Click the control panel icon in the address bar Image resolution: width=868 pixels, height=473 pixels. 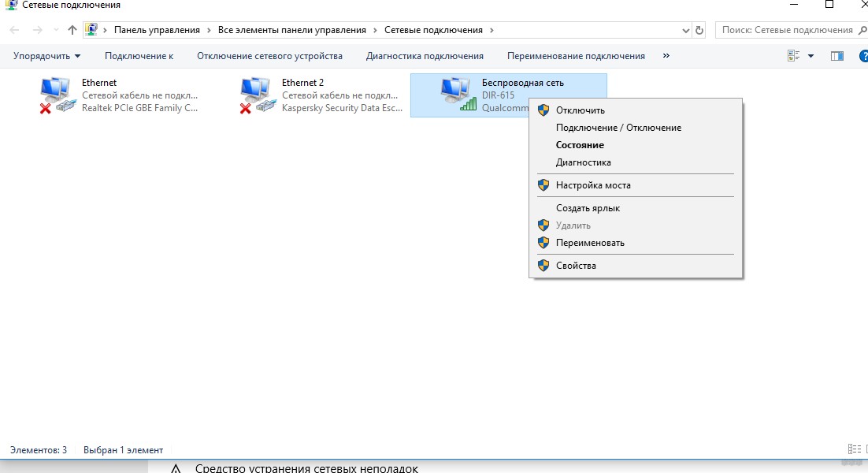tap(91, 29)
